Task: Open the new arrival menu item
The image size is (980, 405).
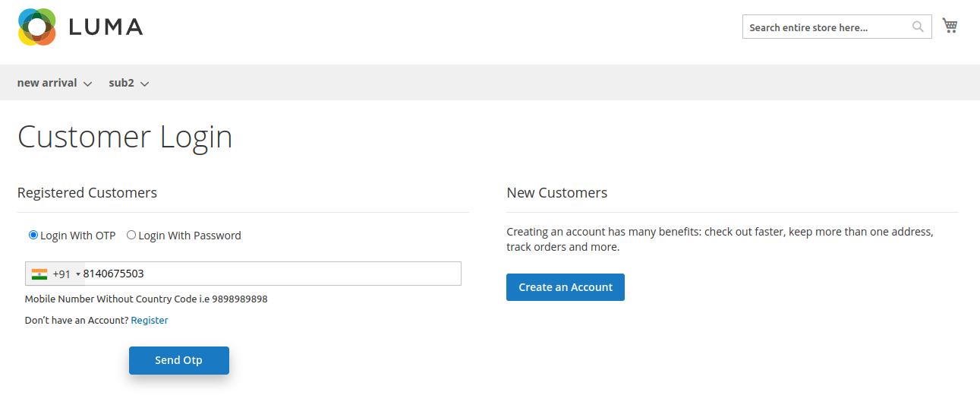Action: 47,83
